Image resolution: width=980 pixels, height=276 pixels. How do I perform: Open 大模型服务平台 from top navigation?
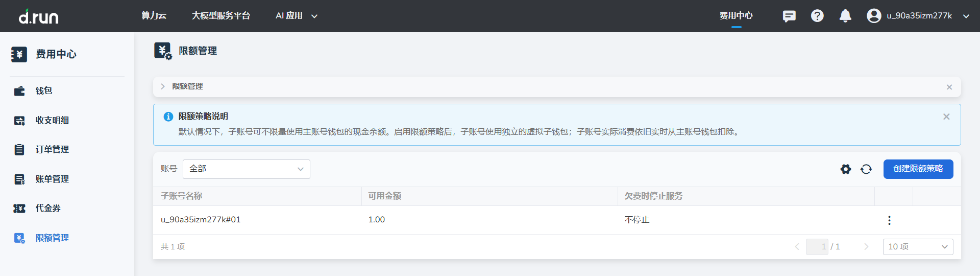pyautogui.click(x=221, y=16)
